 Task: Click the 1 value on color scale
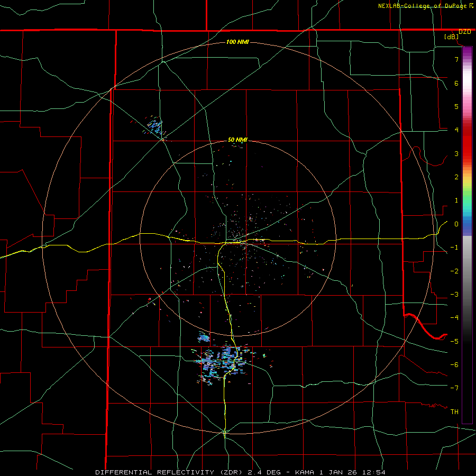[456, 200]
